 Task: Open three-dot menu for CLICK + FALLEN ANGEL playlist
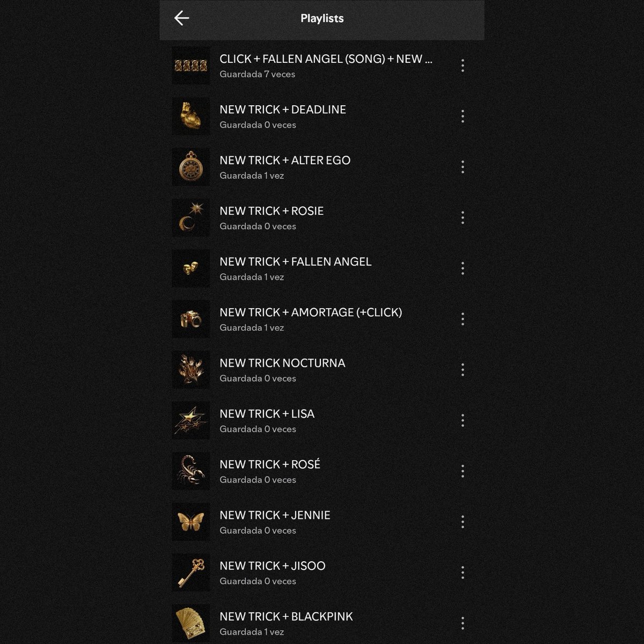(463, 65)
